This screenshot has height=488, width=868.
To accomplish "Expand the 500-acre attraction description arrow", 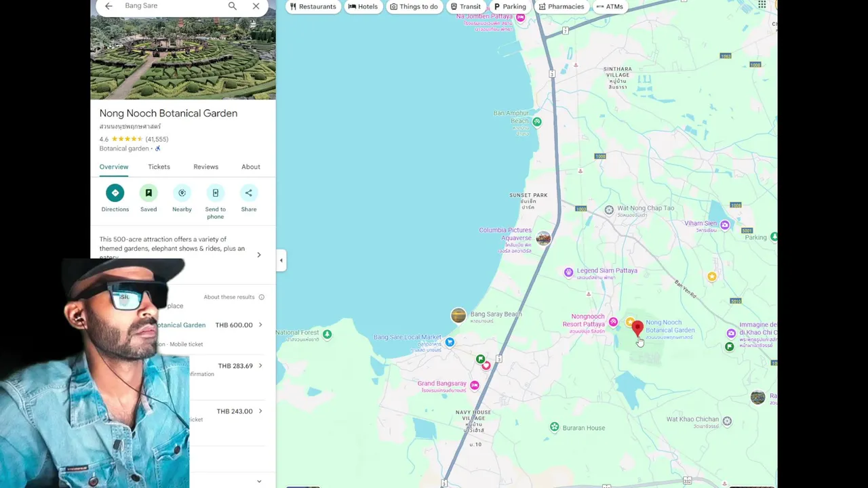I will [258, 255].
